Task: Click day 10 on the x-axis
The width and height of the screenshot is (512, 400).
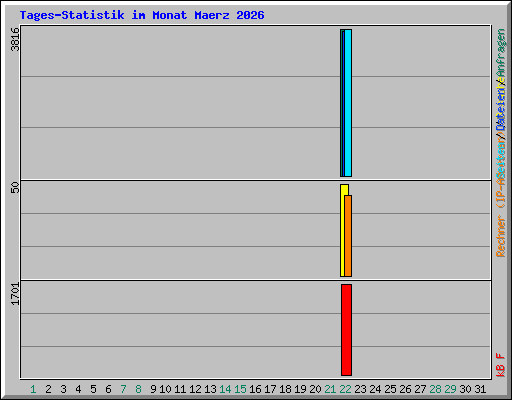Action: click(x=165, y=389)
